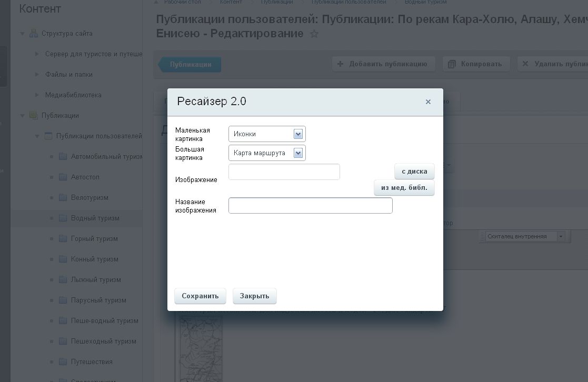Open Горный туризм section label
588x382 pixels.
[x=94, y=238]
